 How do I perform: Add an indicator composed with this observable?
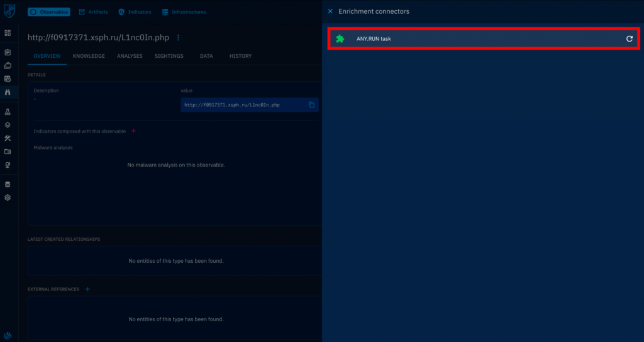coord(133,131)
